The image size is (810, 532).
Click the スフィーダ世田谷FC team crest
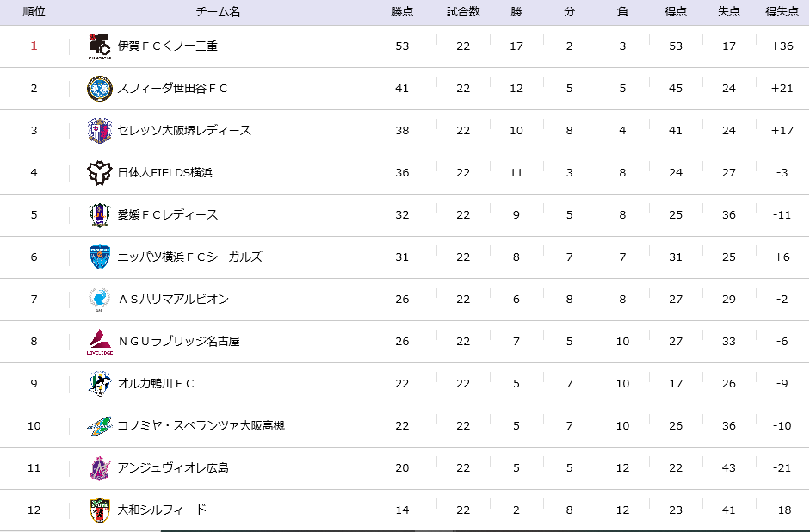(100, 89)
